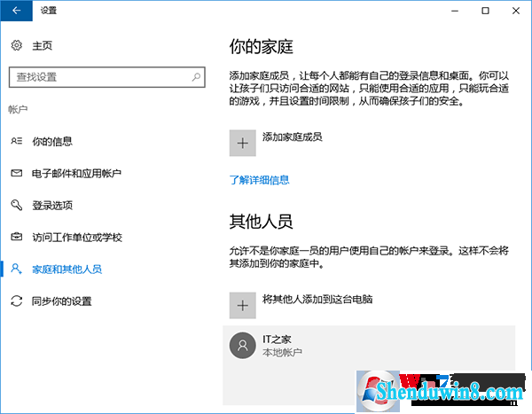Click the 设置 window title
The width and height of the screenshot is (532, 414).
pos(49,11)
